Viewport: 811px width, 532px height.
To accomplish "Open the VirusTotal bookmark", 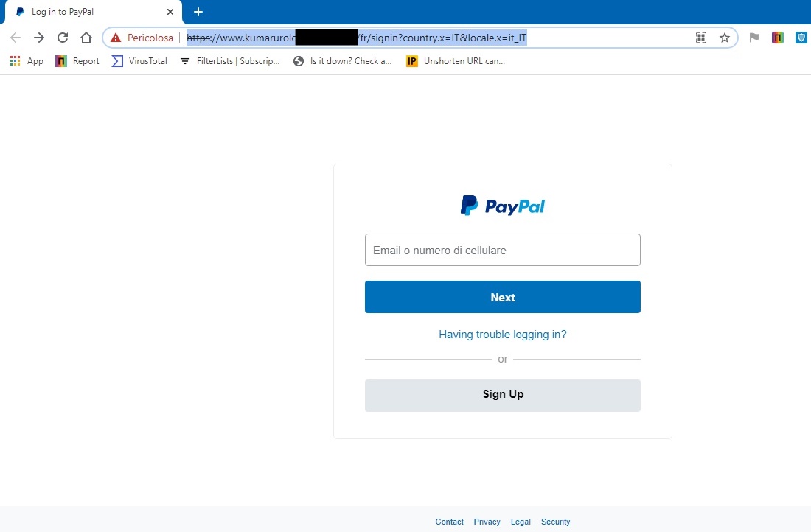I will (x=139, y=61).
